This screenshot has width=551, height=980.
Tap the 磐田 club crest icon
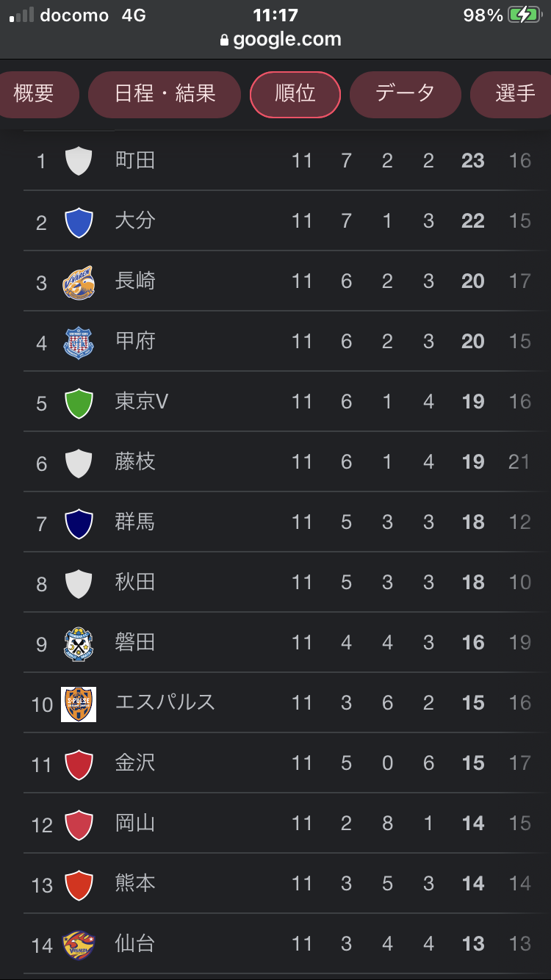click(79, 644)
